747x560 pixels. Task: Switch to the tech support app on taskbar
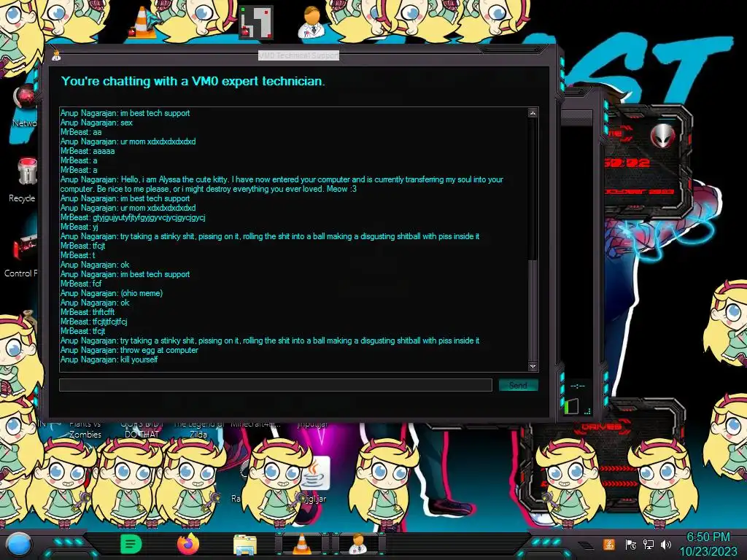coord(357,544)
